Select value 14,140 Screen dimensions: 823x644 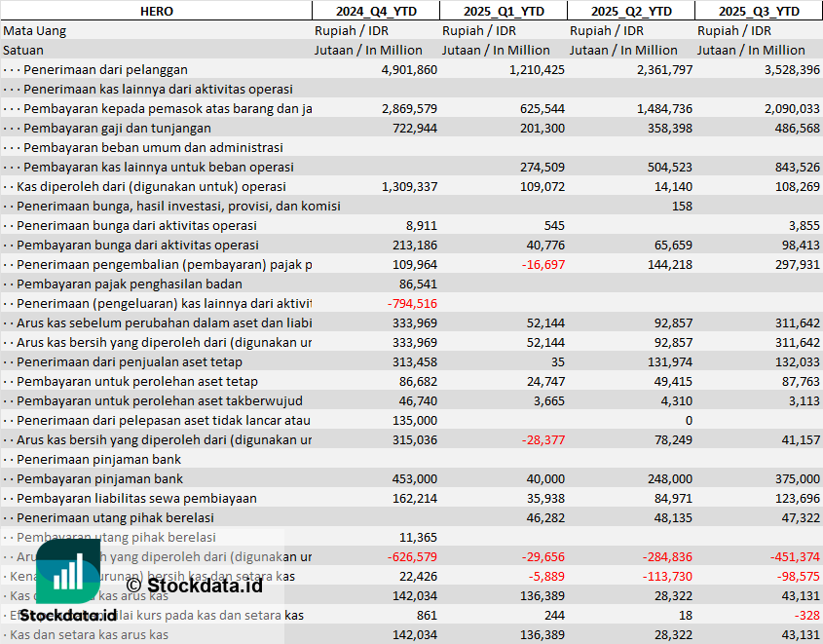coord(673,186)
